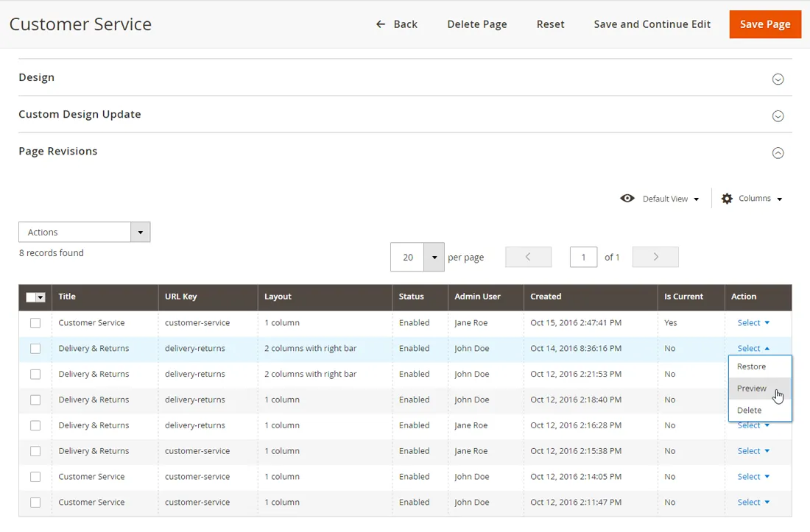Choose Restore from the action menu
The height and width of the screenshot is (532, 810).
tap(760, 366)
